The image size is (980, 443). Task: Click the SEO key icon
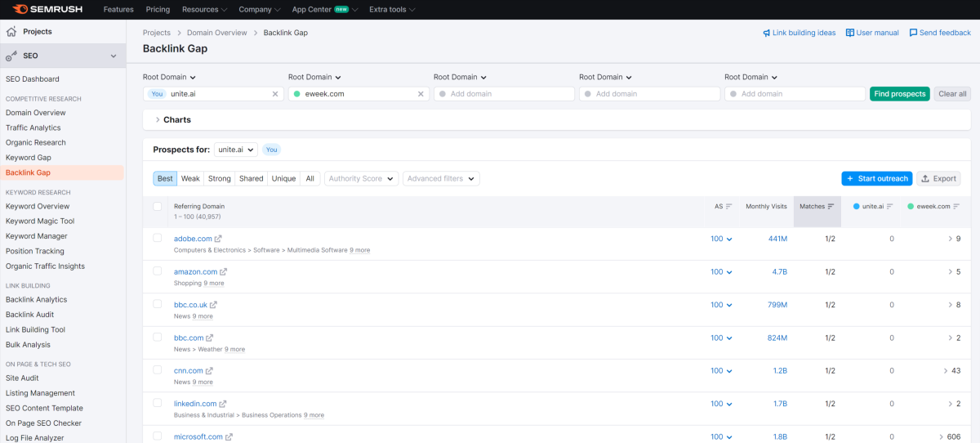11,56
